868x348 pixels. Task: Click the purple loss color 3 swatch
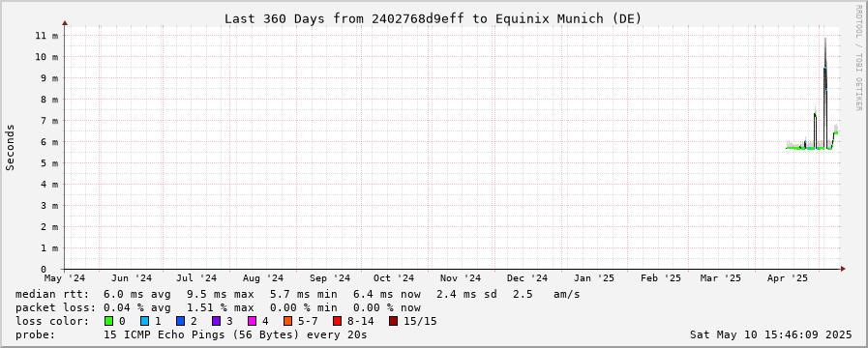[x=216, y=321]
